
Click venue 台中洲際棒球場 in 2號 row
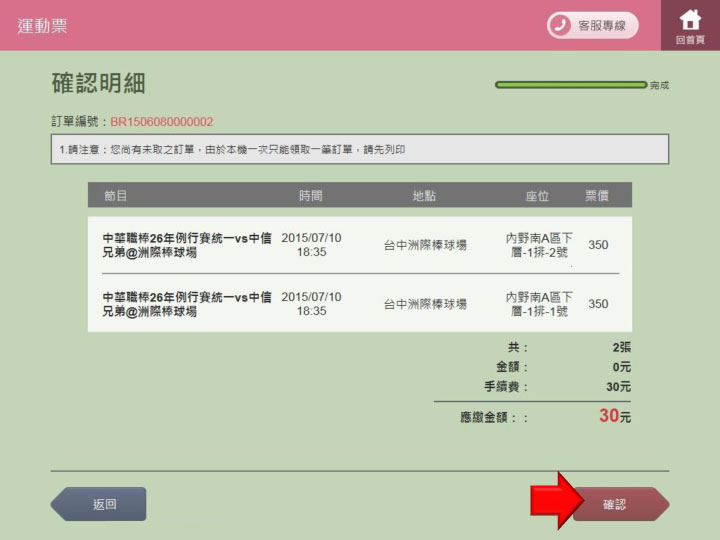click(x=425, y=245)
